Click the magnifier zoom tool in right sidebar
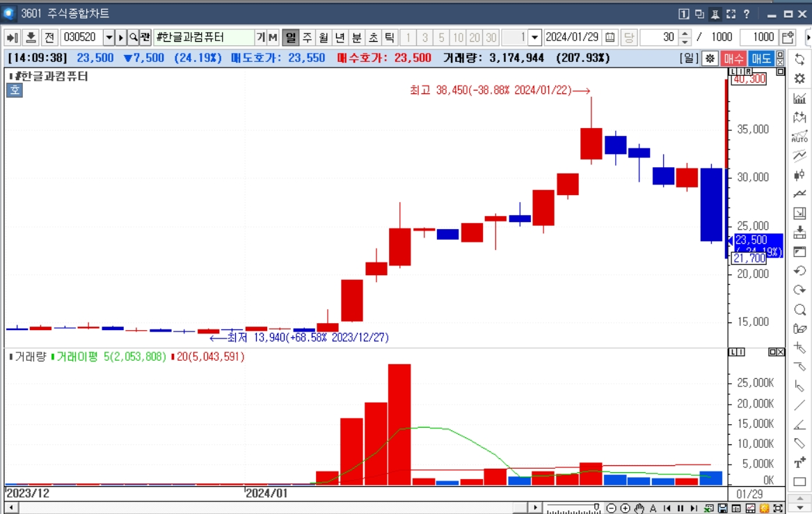This screenshot has height=514, width=812. 799,310
